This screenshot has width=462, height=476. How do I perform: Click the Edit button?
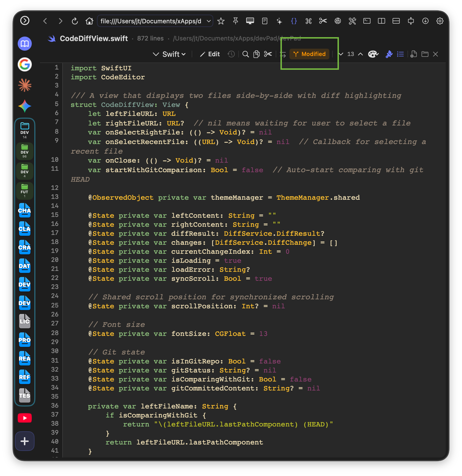210,54
